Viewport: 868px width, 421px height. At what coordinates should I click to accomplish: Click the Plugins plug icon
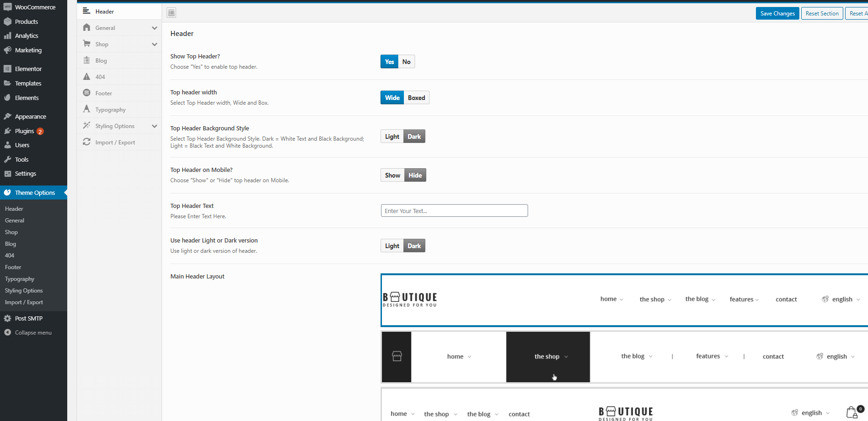point(7,131)
